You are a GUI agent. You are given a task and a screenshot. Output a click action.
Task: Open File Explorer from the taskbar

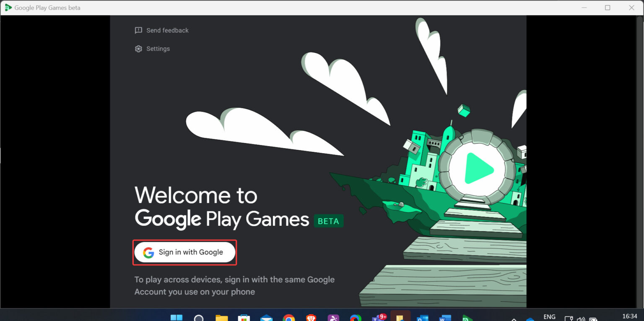coord(221,317)
